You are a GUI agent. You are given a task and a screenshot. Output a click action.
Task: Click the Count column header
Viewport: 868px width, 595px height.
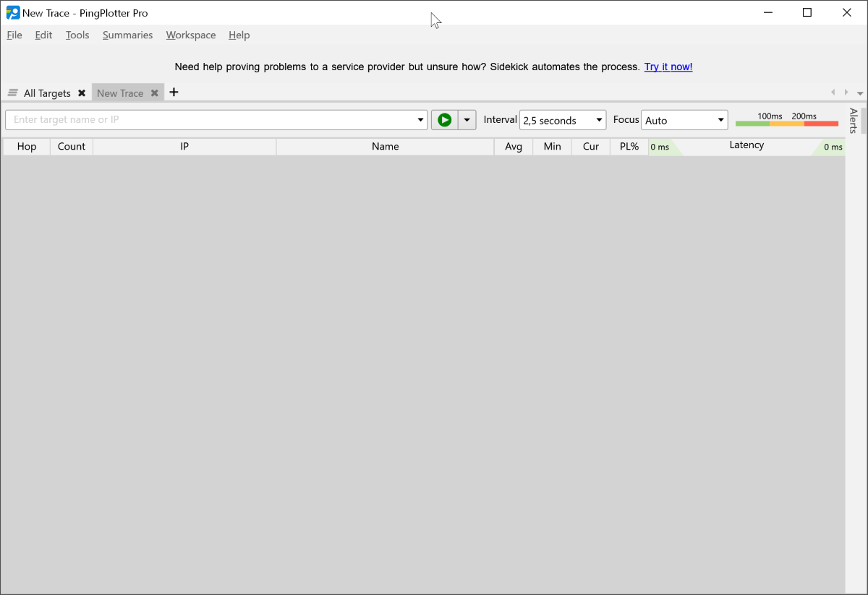click(72, 146)
